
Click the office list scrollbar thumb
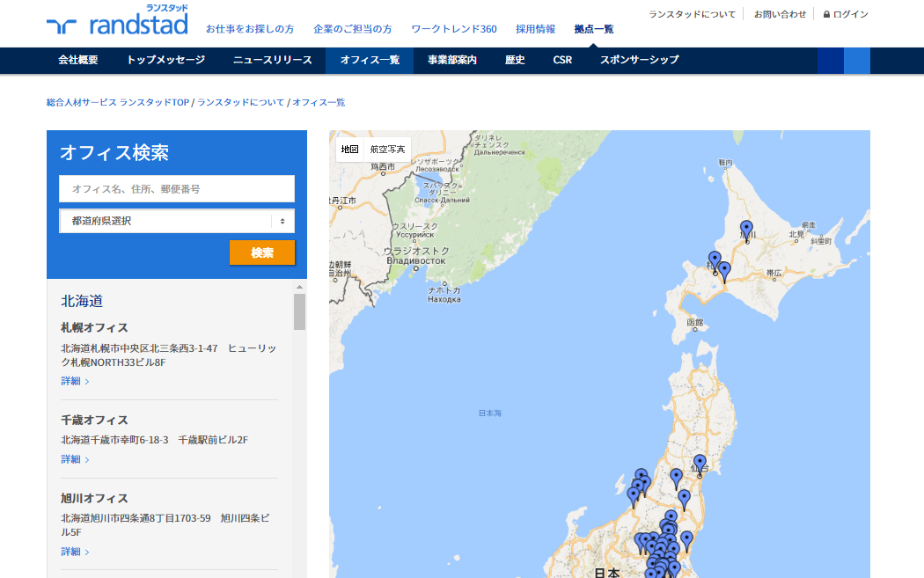click(299, 311)
